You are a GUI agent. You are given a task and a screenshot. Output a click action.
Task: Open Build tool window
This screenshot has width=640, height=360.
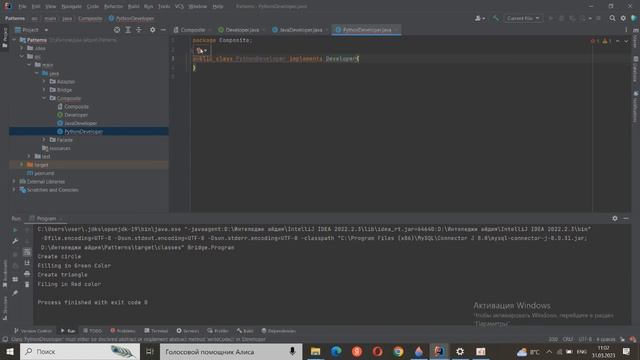(245, 331)
